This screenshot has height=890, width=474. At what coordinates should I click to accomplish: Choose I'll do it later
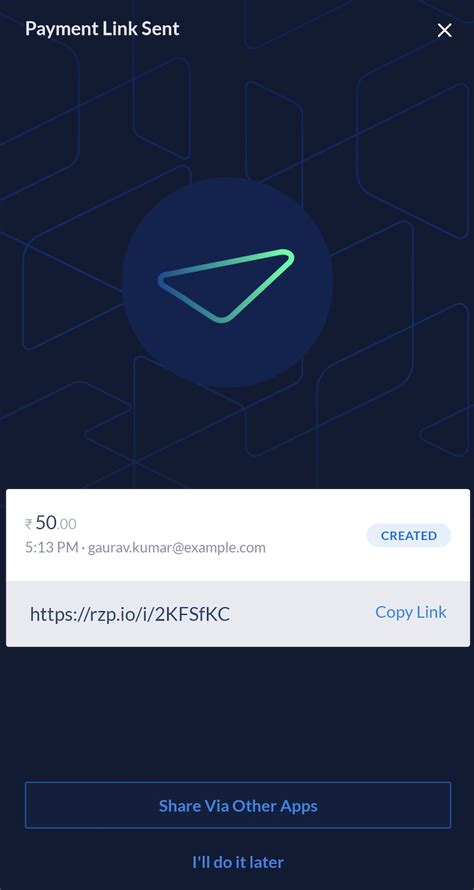[x=238, y=862]
